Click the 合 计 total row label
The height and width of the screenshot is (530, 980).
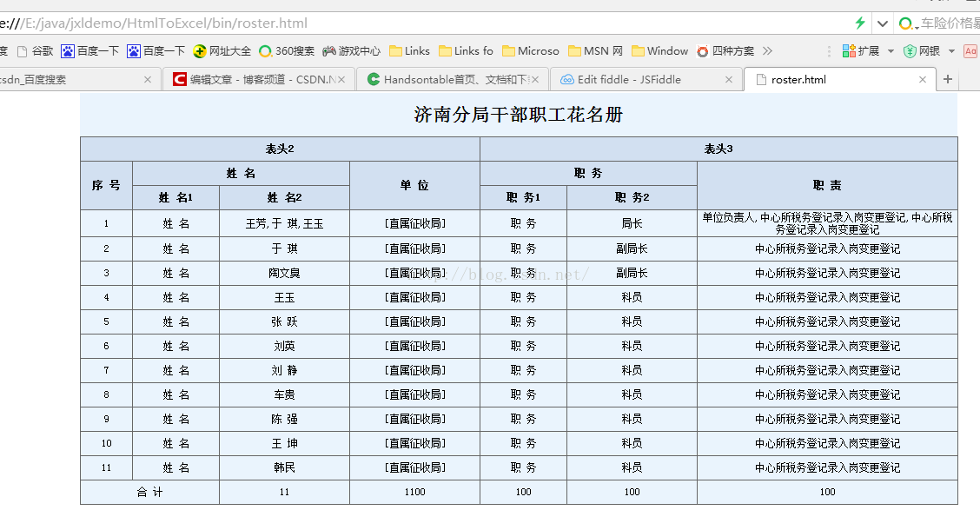click(x=150, y=492)
